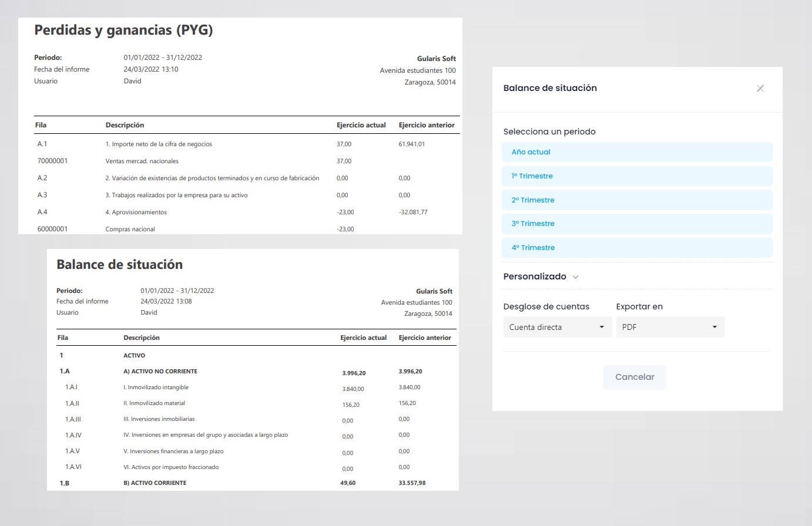Click 4. Aprovisionamientos description
812x526 pixels.
pyautogui.click(x=136, y=212)
